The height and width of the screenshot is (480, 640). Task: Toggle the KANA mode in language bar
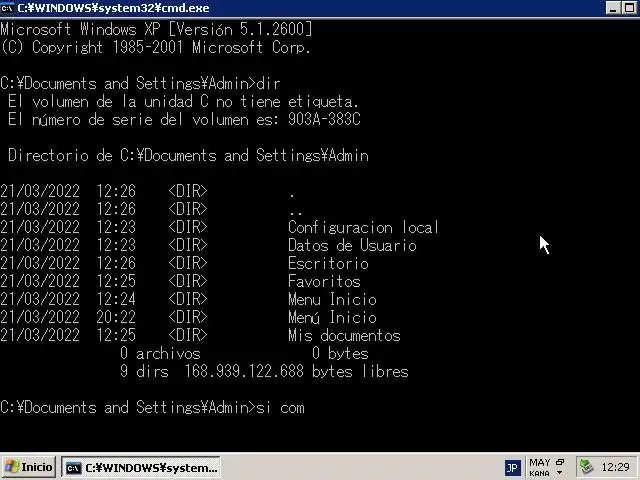point(539,473)
